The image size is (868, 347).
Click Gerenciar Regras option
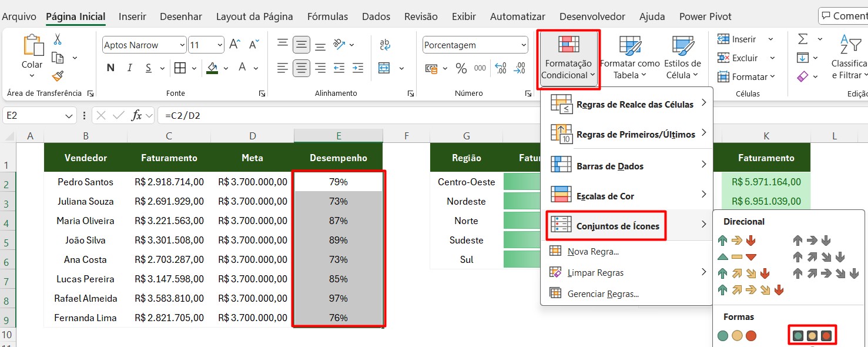(x=626, y=293)
